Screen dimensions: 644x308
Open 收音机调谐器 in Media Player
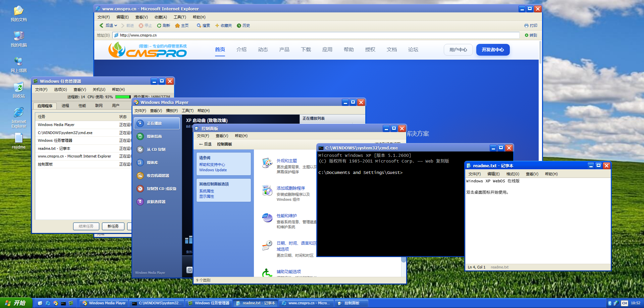157,176
